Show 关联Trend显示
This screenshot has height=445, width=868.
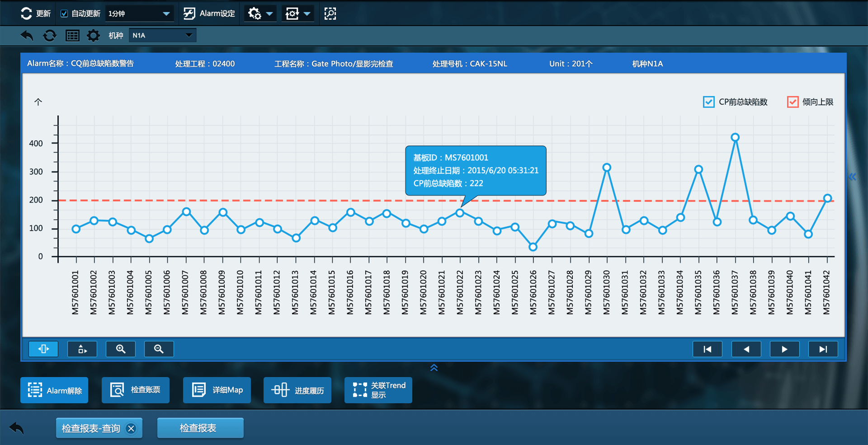(378, 390)
